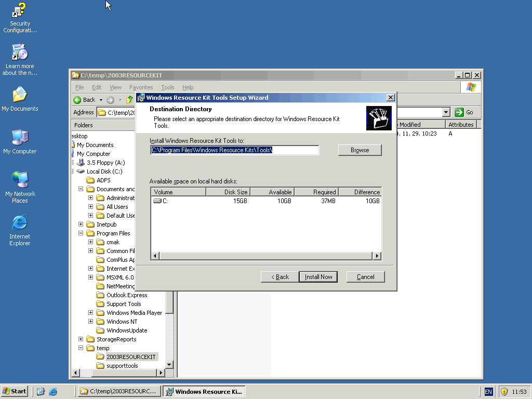Select the ADFS folder in tree
Viewport: 532px width, 399px height.
coord(103,180)
